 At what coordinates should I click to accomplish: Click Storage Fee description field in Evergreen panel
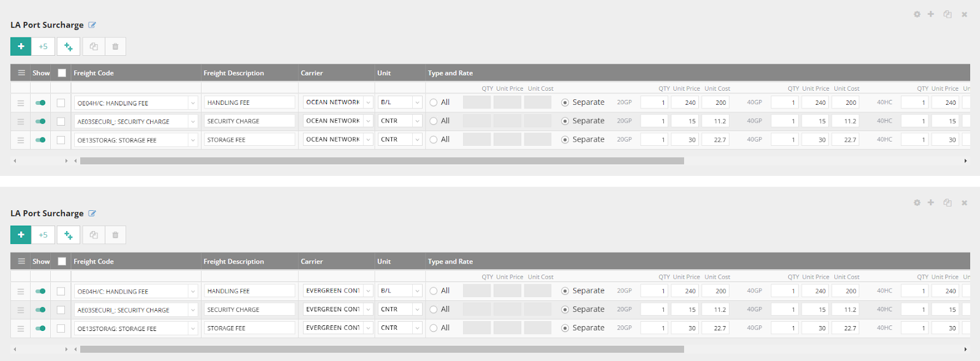pyautogui.click(x=249, y=329)
